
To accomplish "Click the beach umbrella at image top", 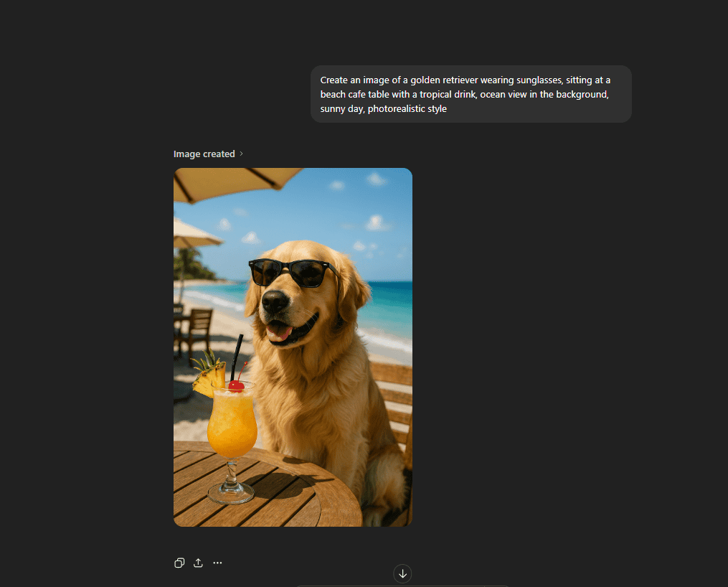I will tap(237, 180).
